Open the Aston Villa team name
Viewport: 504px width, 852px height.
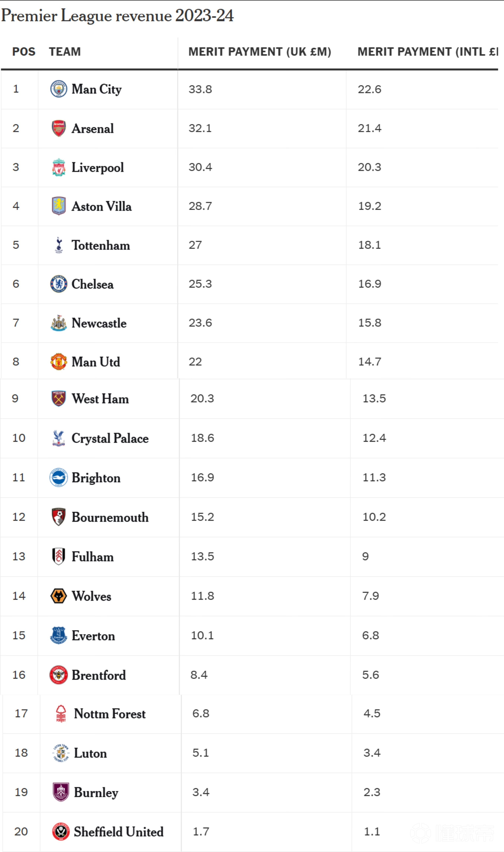102,206
